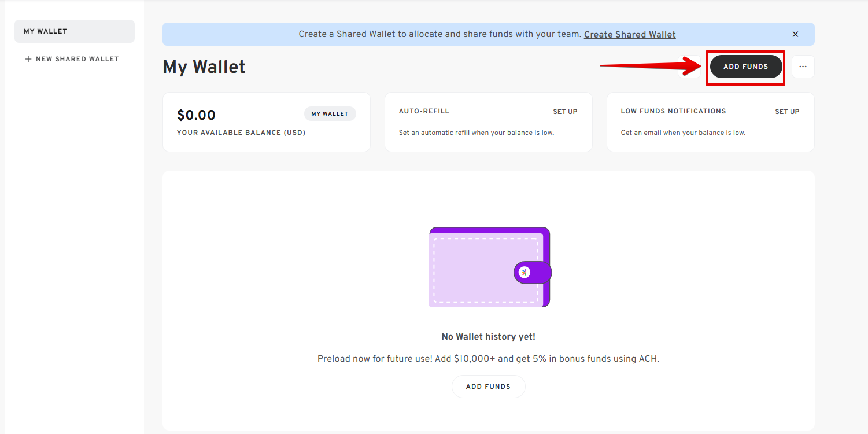Click the $0.00 balance amount
Viewport: 868px width, 434px height.
coord(196,115)
